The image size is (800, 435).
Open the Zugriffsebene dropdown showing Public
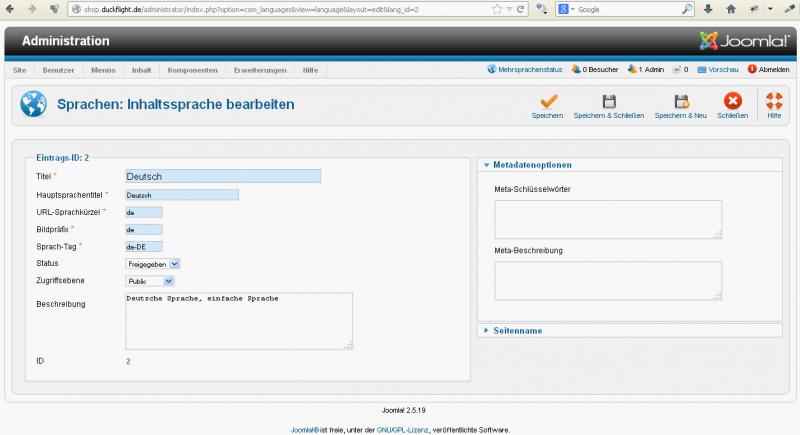click(153, 281)
